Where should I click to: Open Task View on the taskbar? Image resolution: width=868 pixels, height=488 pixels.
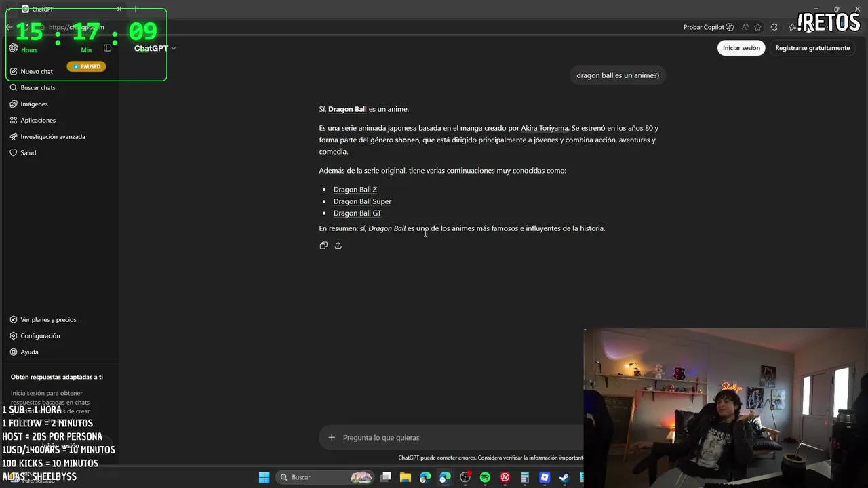(x=386, y=477)
